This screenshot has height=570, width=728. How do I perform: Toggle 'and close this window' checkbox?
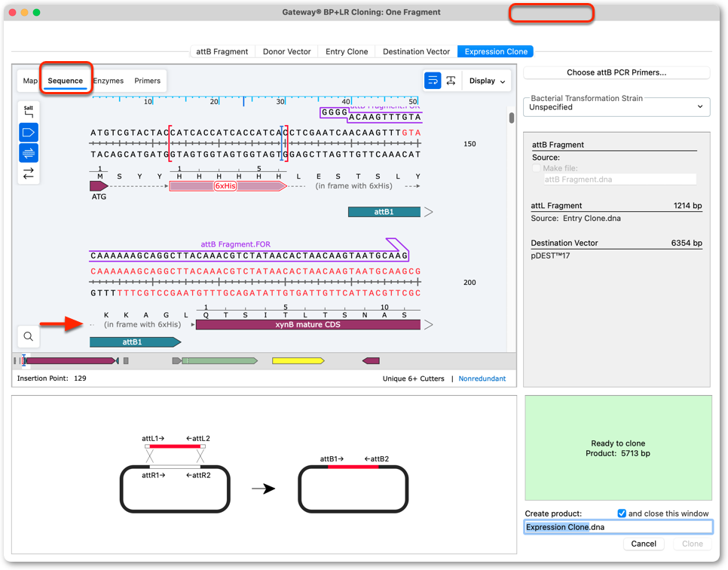point(622,513)
